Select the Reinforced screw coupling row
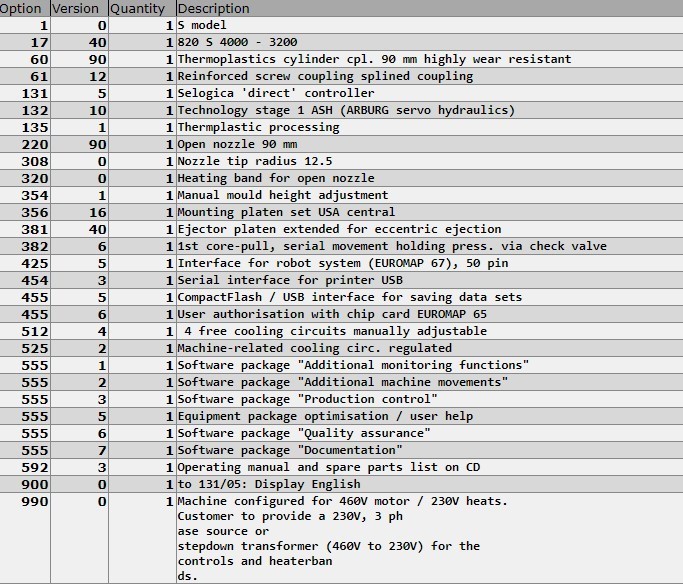The image size is (683, 584). click(342, 76)
